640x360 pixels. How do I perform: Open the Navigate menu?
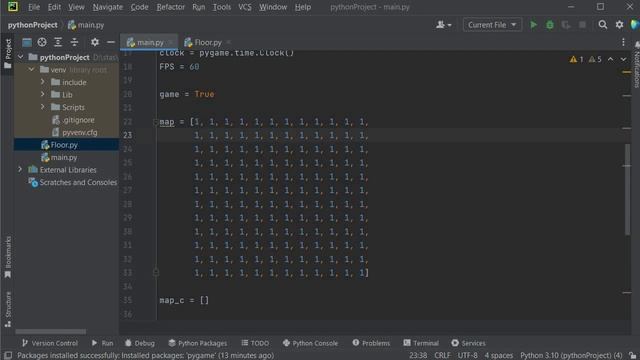tap(108, 7)
